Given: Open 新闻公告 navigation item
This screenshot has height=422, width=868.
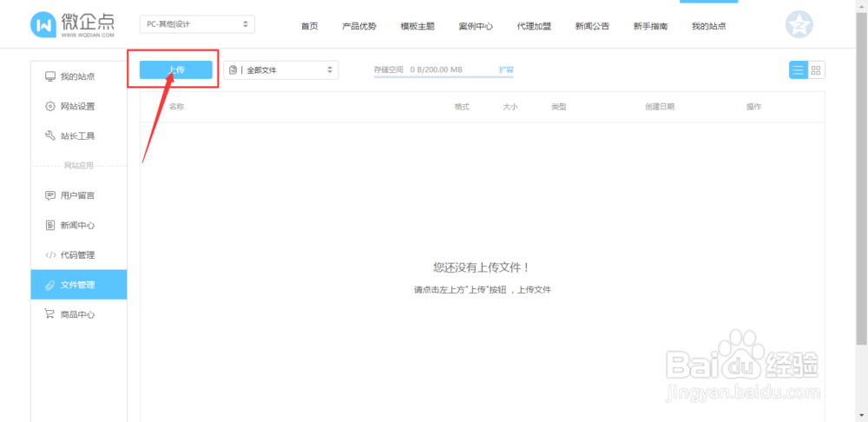Looking at the screenshot, I should [592, 27].
